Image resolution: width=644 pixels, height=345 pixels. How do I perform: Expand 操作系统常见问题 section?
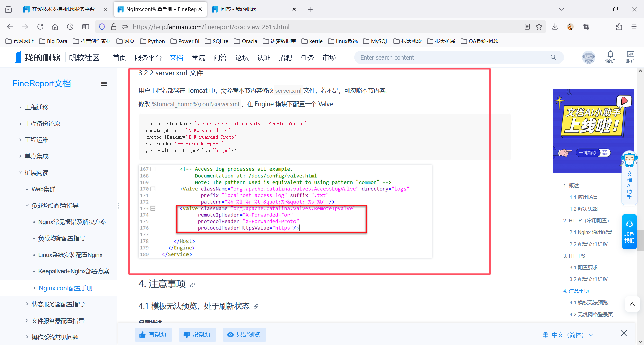click(x=27, y=337)
